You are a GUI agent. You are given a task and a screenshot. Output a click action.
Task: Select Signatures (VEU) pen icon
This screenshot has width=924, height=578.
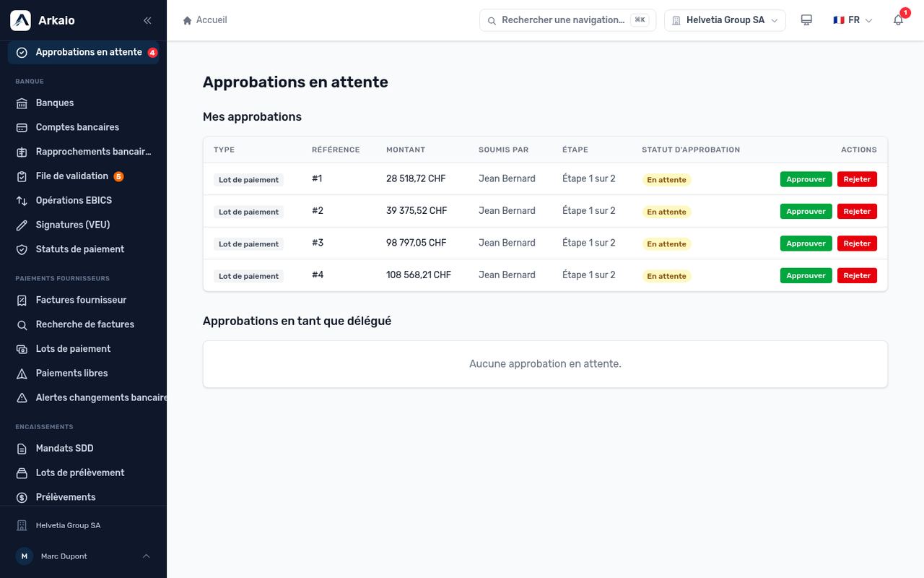(x=22, y=225)
